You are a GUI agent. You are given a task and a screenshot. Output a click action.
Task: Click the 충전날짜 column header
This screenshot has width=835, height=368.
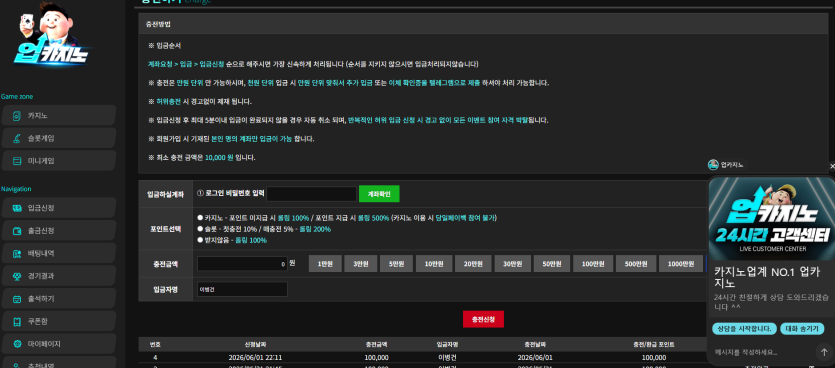coord(535,344)
